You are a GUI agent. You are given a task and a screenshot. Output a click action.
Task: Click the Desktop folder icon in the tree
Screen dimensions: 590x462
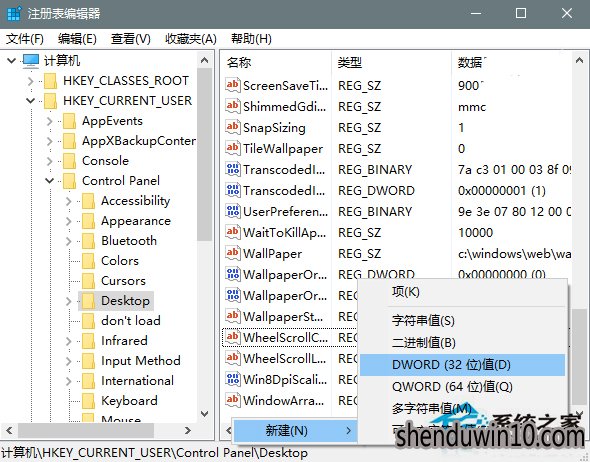(88, 301)
